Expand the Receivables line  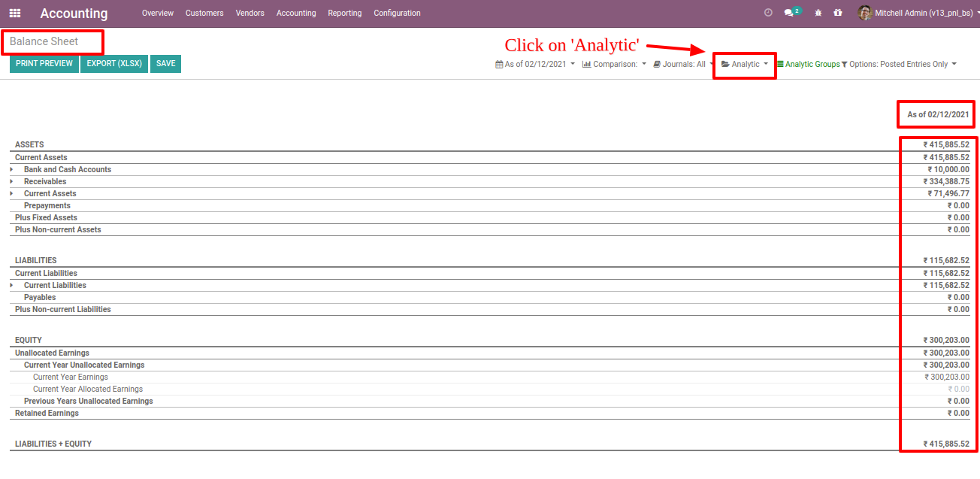pos(11,181)
